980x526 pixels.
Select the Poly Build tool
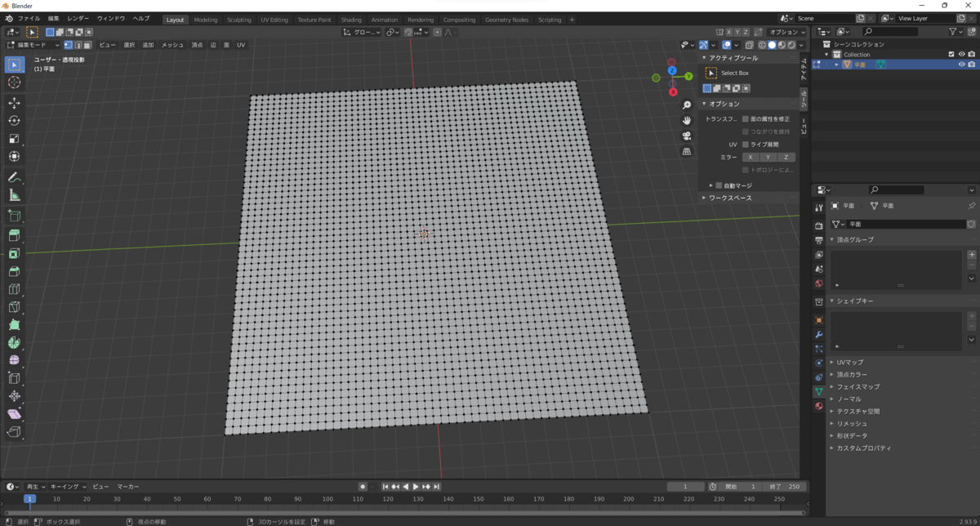(x=15, y=325)
